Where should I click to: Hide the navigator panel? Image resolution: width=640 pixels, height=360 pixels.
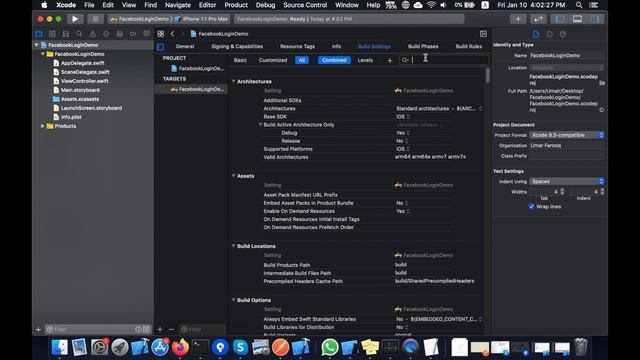coord(560,19)
